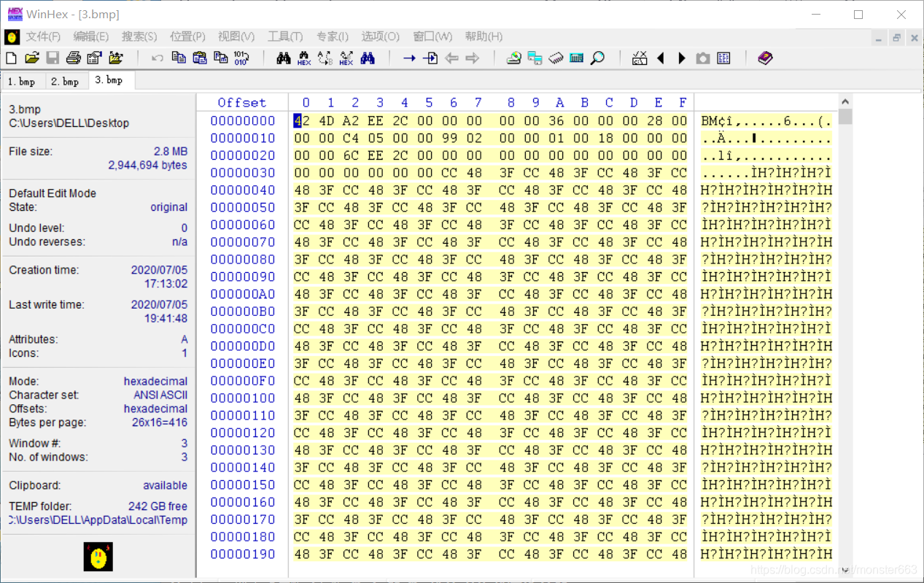Click the Forward navigation arrow icon

(473, 58)
